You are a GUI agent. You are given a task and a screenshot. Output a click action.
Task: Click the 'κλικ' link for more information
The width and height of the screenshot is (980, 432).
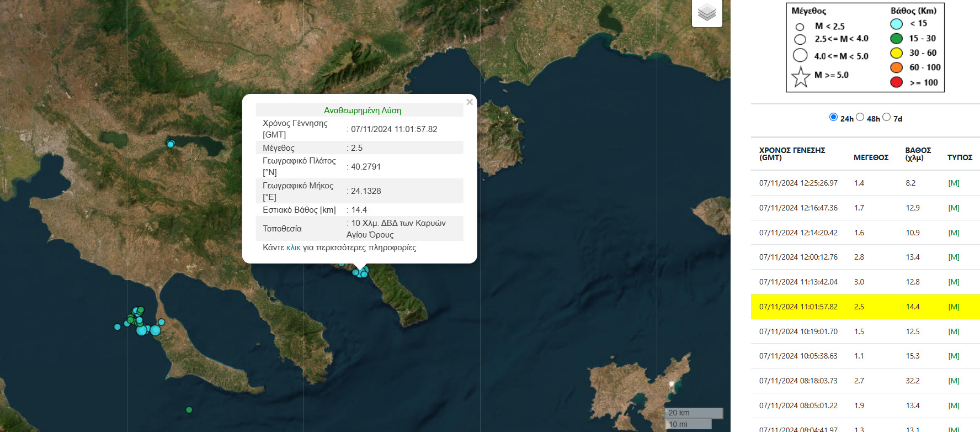(x=293, y=247)
